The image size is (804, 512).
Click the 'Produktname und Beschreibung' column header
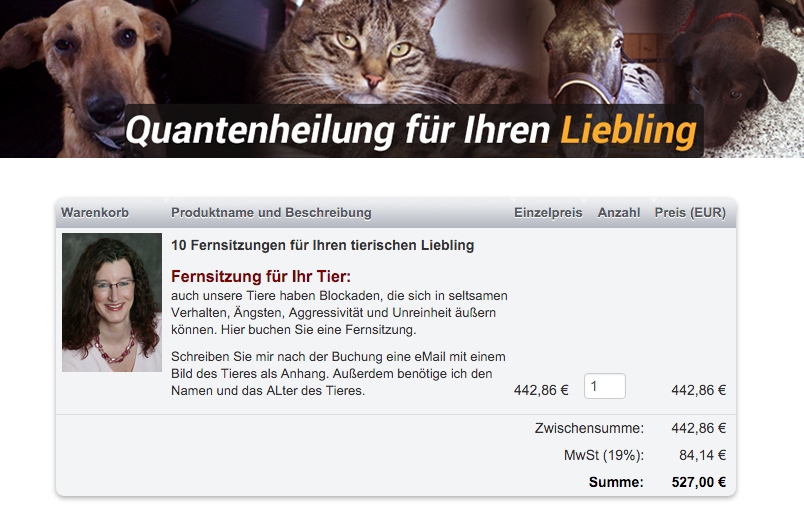coord(271,213)
